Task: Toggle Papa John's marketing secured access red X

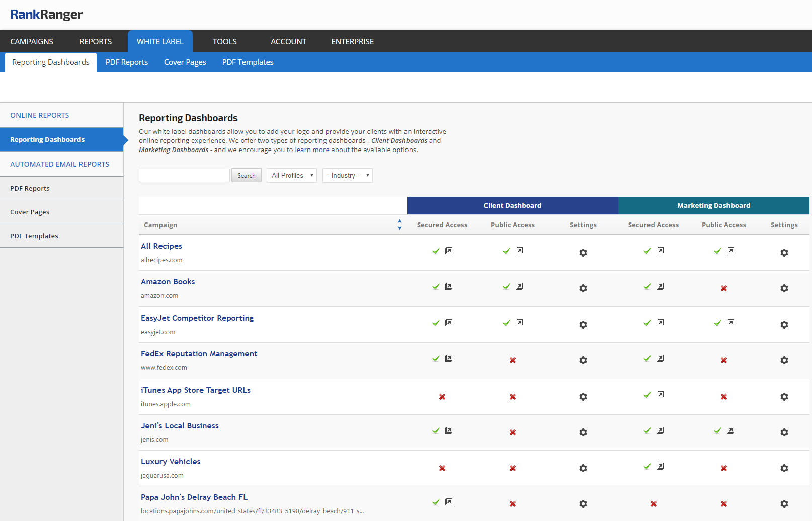Action: click(653, 504)
